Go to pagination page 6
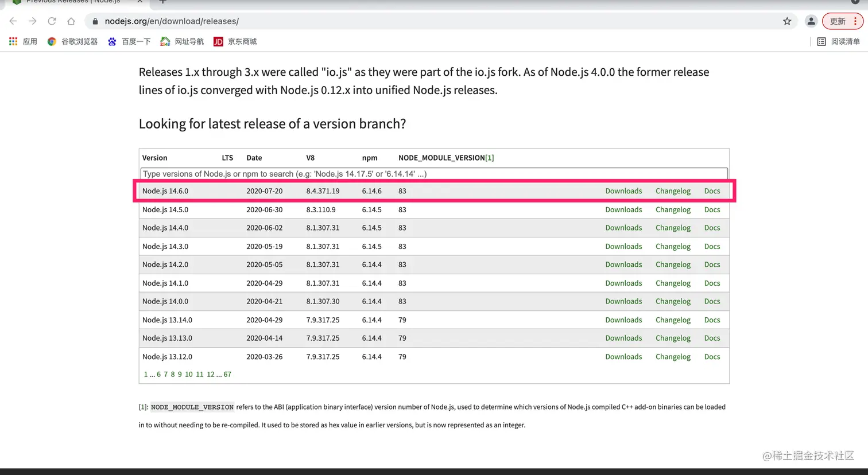The height and width of the screenshot is (475, 868). [x=159, y=374]
